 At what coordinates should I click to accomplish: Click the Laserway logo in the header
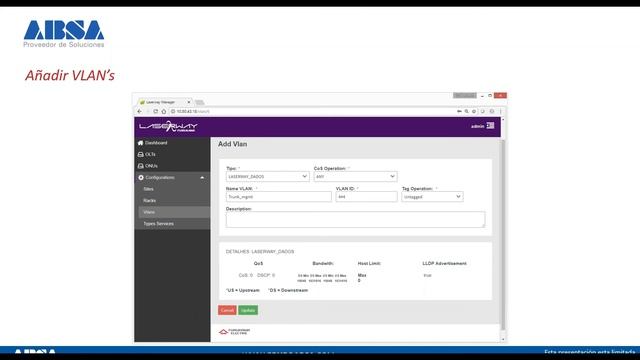(168, 127)
